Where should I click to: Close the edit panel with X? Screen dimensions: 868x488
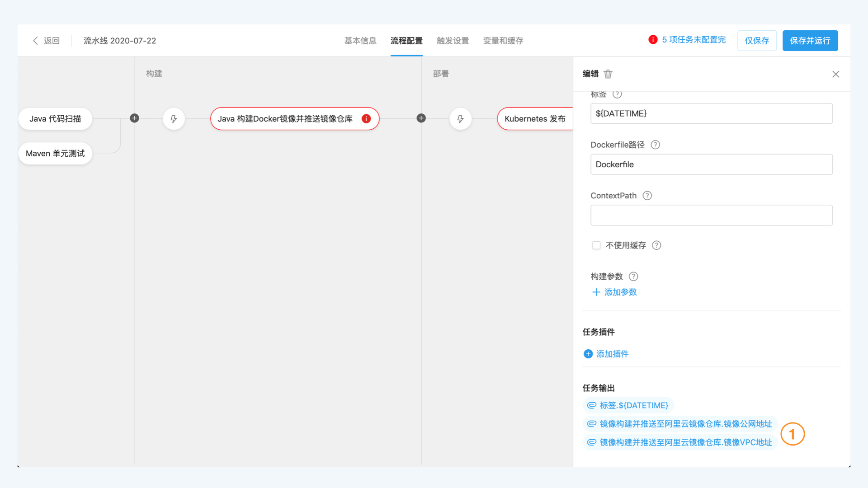(x=835, y=74)
